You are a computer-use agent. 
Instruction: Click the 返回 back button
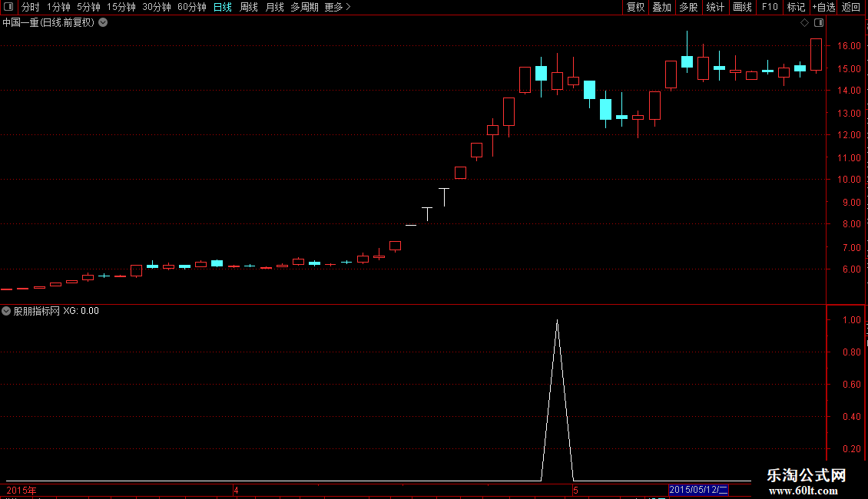851,7
